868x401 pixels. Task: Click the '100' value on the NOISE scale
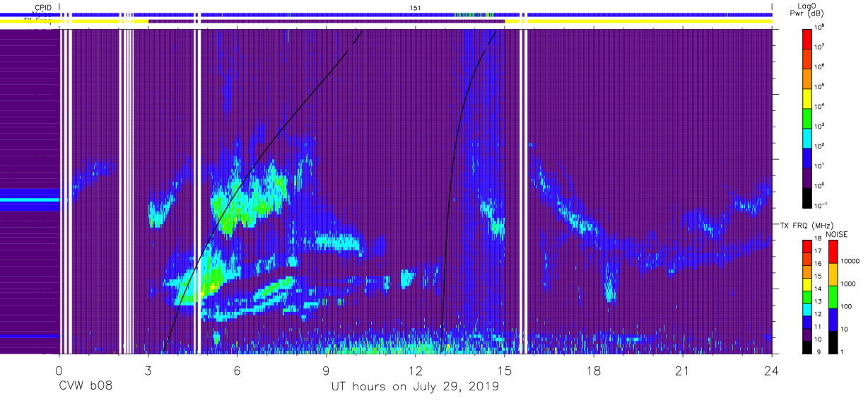click(848, 306)
